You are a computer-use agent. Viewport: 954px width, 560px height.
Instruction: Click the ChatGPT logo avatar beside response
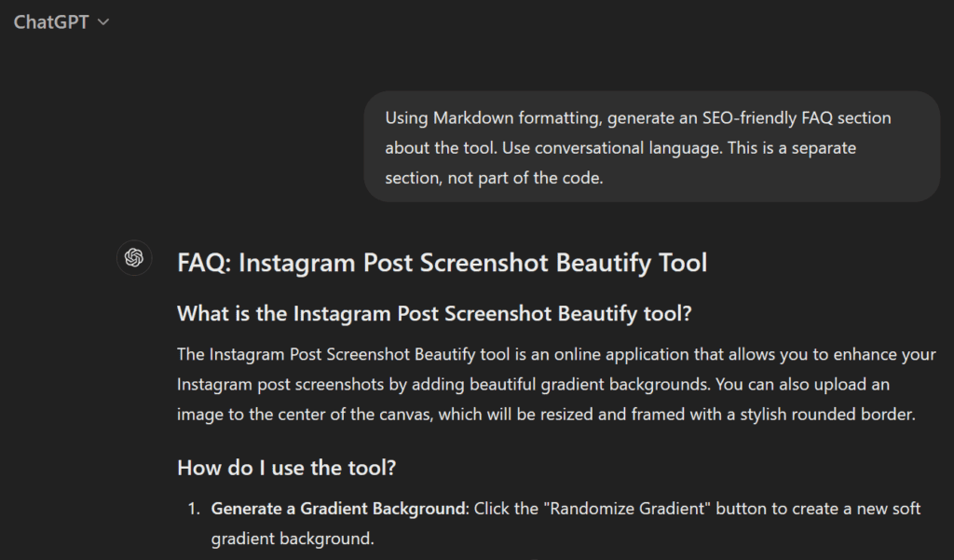[x=134, y=258]
